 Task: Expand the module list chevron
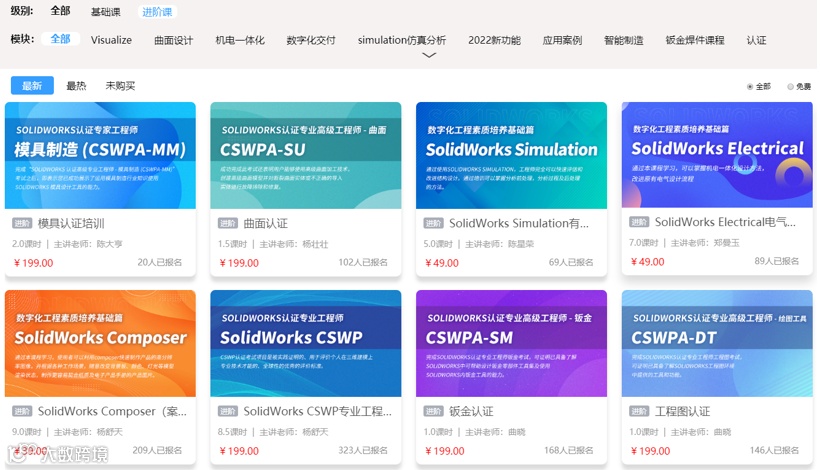pos(429,55)
